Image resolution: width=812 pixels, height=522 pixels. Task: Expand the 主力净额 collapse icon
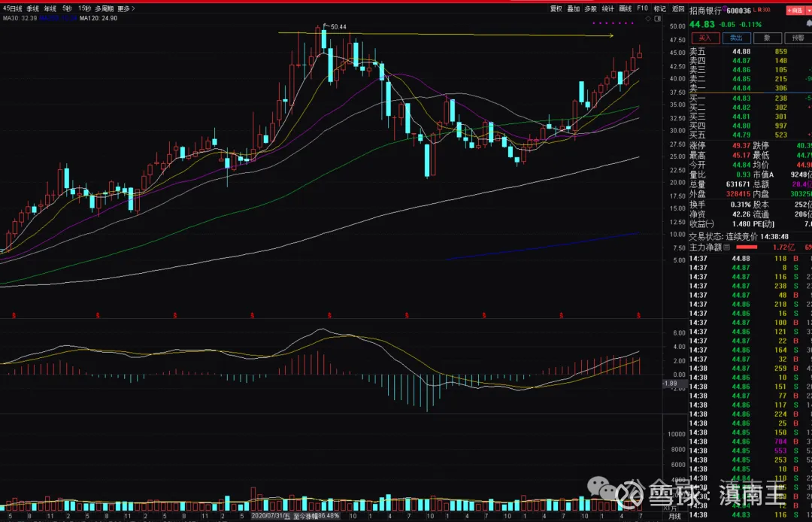click(726, 247)
